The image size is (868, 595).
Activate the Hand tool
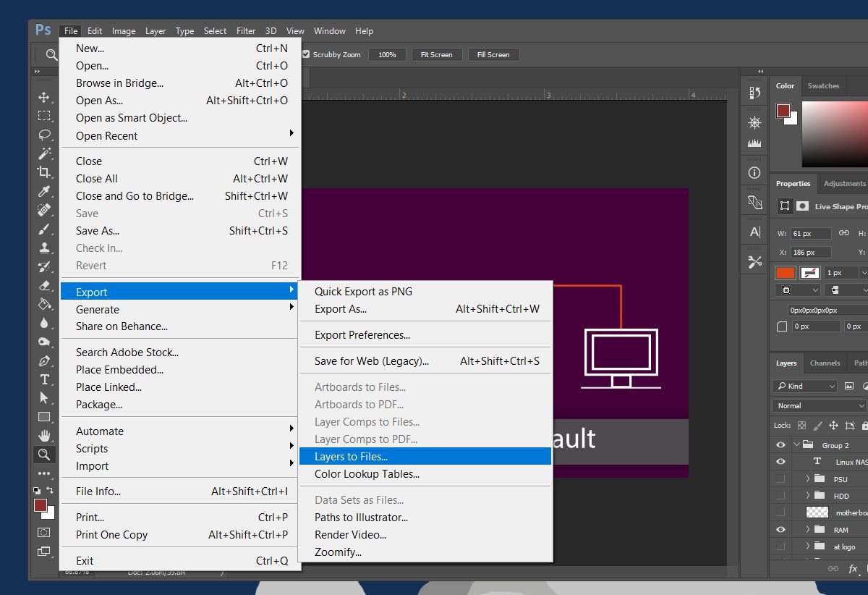tap(44, 436)
